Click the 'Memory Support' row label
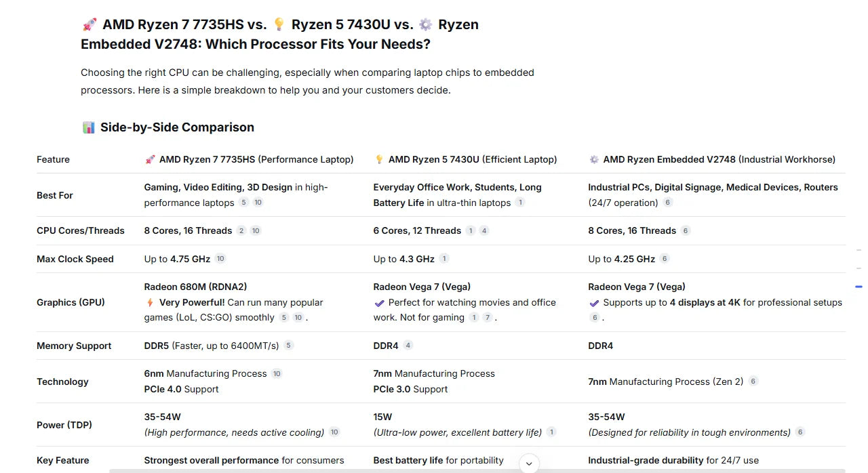Viewport: 868px width, 473px height. pyautogui.click(x=74, y=346)
